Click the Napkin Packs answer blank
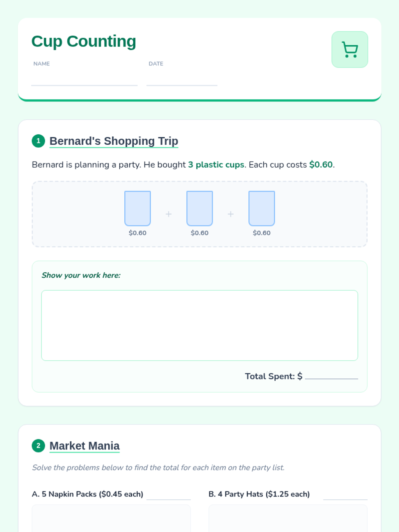This screenshot has height=532, width=399. pos(169,495)
